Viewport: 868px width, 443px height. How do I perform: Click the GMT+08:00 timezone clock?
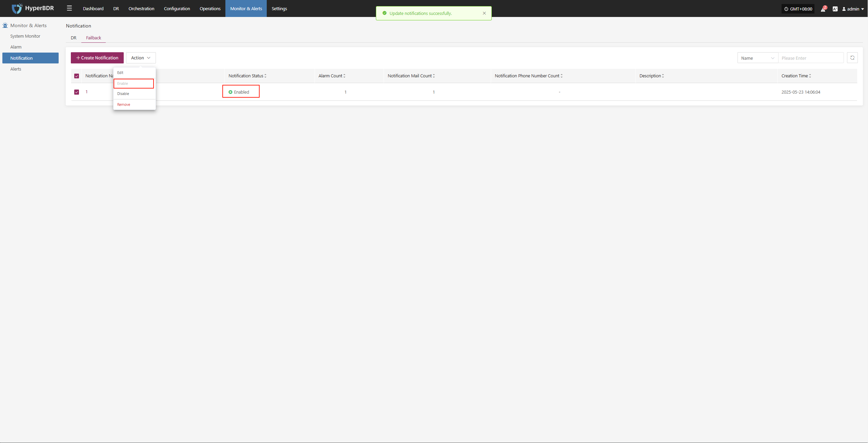[798, 9]
